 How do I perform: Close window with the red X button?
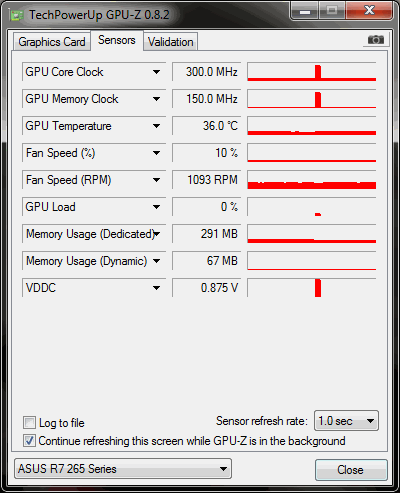point(369,11)
